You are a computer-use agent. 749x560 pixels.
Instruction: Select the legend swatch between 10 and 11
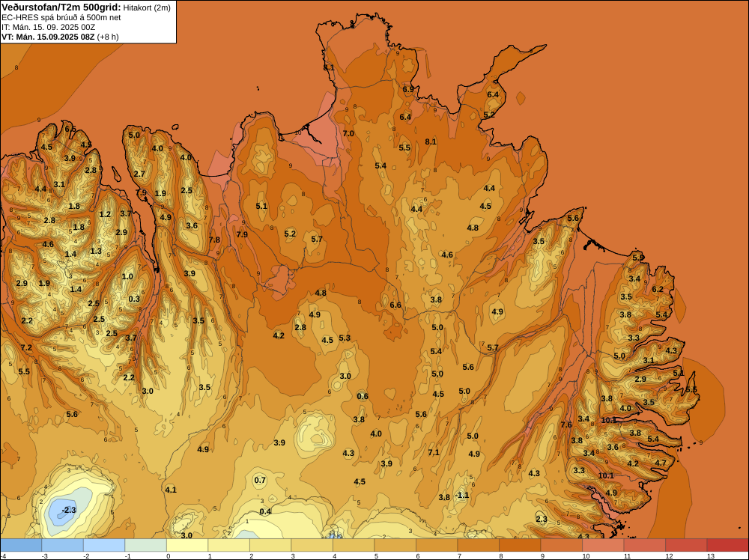click(603, 545)
